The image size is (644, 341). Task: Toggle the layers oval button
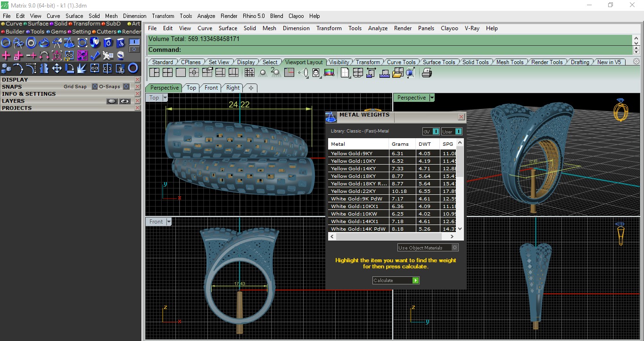pos(112,101)
